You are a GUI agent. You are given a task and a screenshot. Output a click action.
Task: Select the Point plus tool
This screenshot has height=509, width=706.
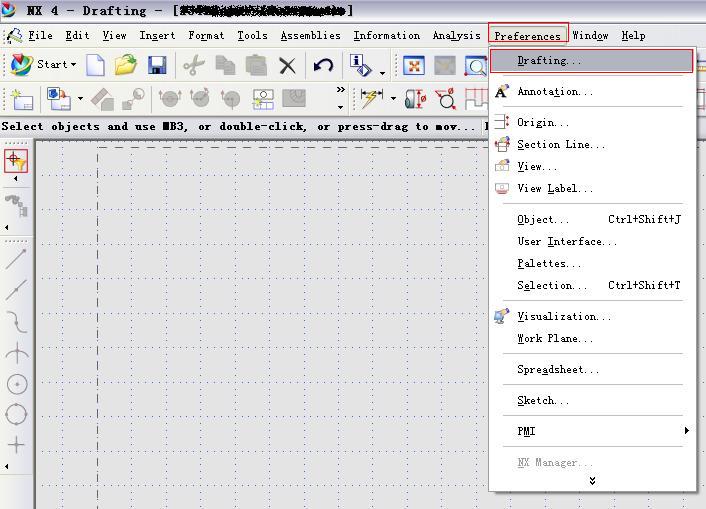click(x=16, y=445)
